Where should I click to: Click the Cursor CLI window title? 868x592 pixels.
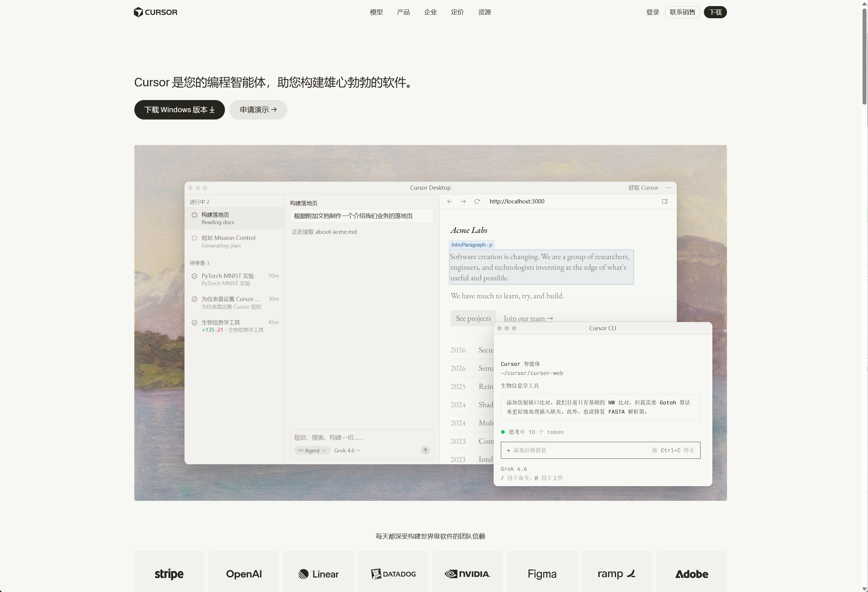point(602,328)
